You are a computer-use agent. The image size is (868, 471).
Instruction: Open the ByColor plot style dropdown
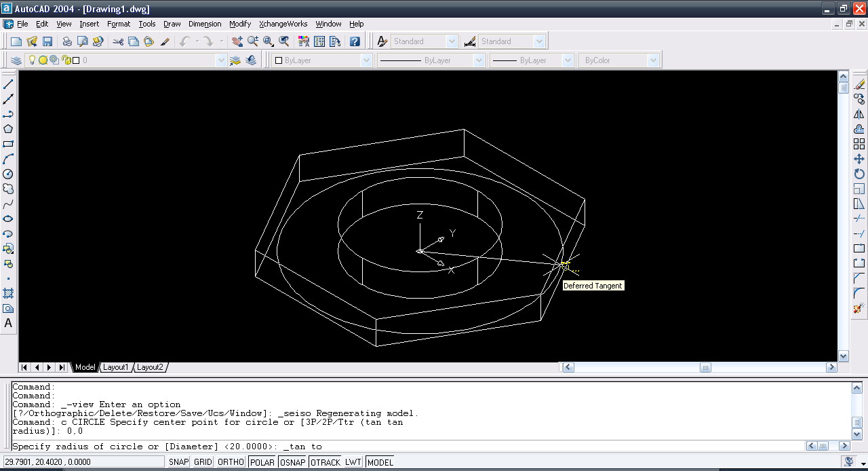pos(653,60)
